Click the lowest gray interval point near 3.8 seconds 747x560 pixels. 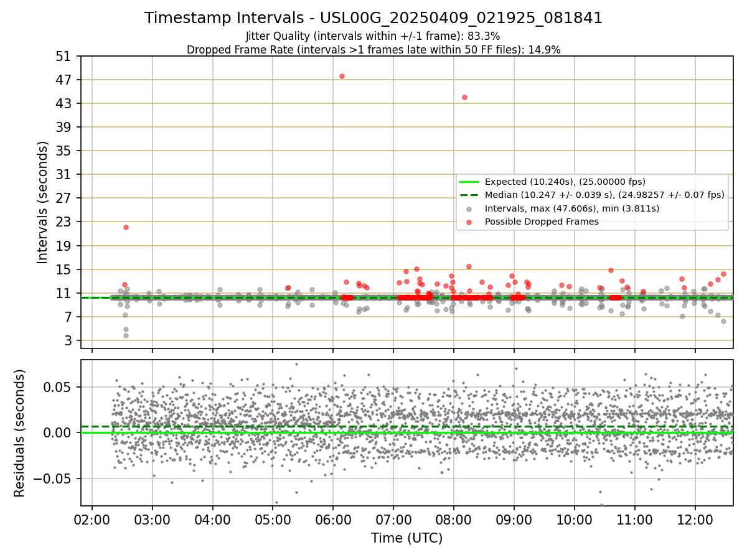pyautogui.click(x=126, y=335)
